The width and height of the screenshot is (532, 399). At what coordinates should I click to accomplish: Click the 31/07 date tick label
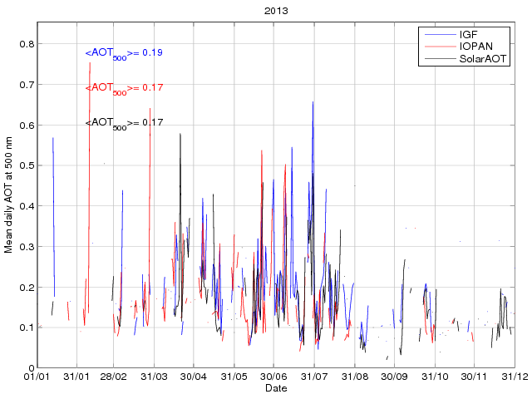pyautogui.click(x=314, y=377)
